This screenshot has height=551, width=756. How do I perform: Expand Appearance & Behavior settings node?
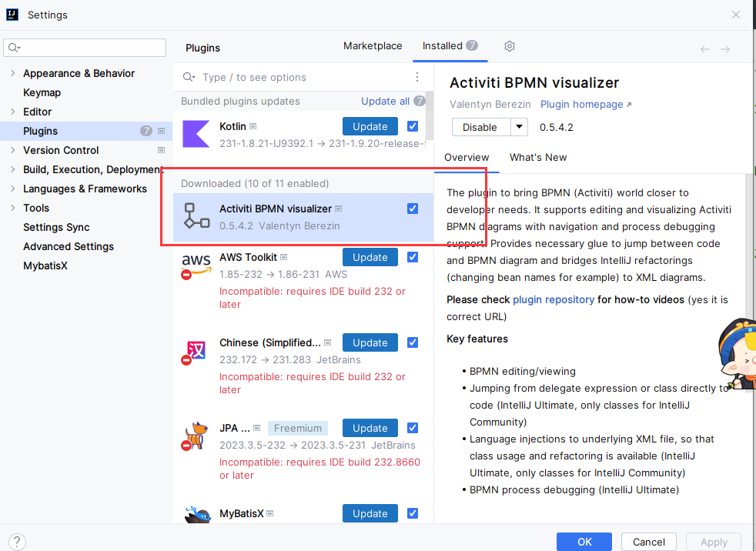[13, 73]
